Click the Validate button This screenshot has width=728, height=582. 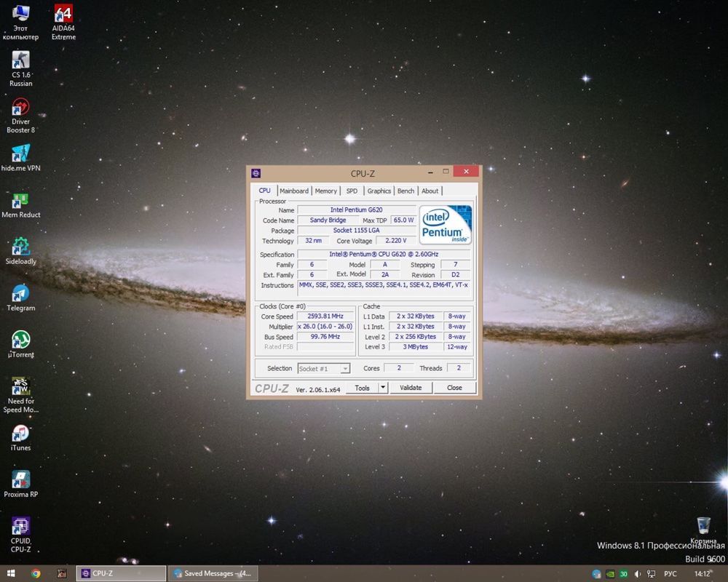tap(411, 388)
